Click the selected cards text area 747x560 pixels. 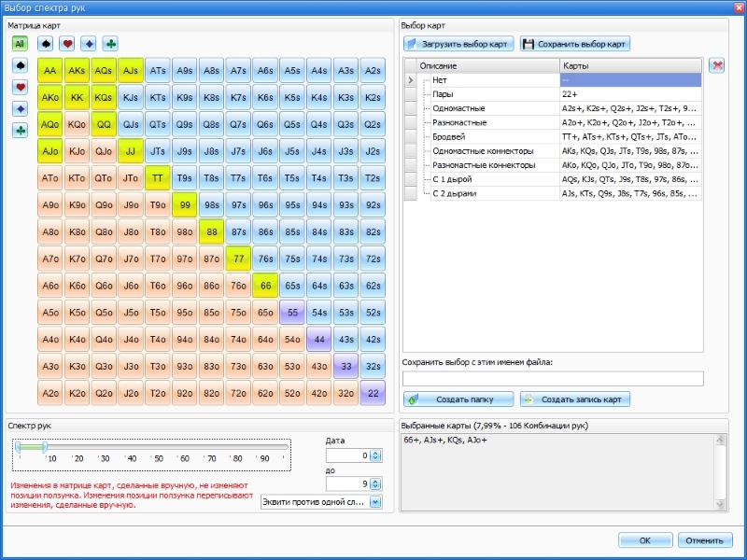(557, 472)
